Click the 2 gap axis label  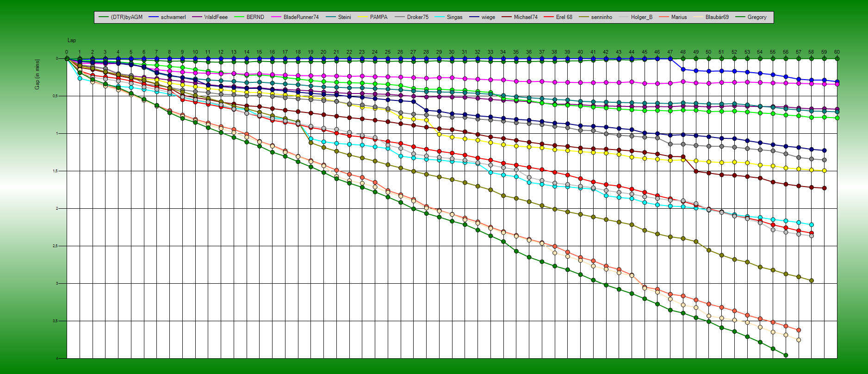(x=57, y=209)
